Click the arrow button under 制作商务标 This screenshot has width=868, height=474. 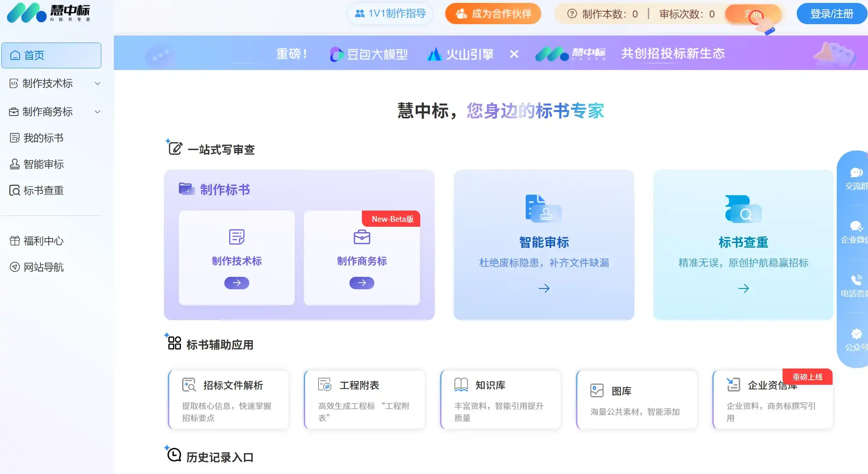click(361, 283)
